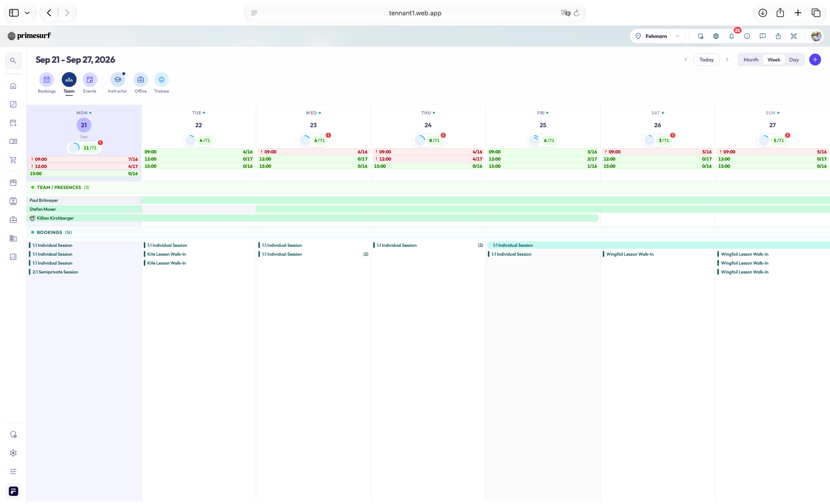Screen dimensions: 830x504
Task: Open the search icon in sidebar
Action: [x=13, y=61]
